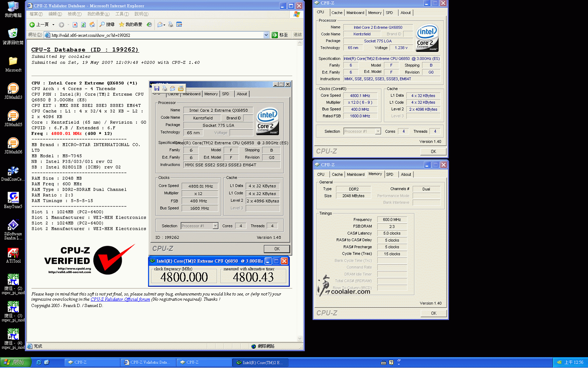
Task: Open the 搜尋 search pane
Action: coord(107,25)
